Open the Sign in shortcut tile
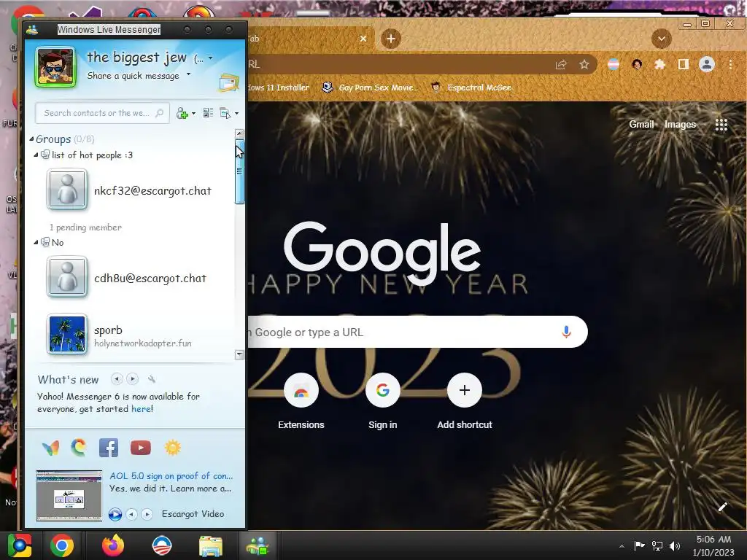 click(x=382, y=402)
